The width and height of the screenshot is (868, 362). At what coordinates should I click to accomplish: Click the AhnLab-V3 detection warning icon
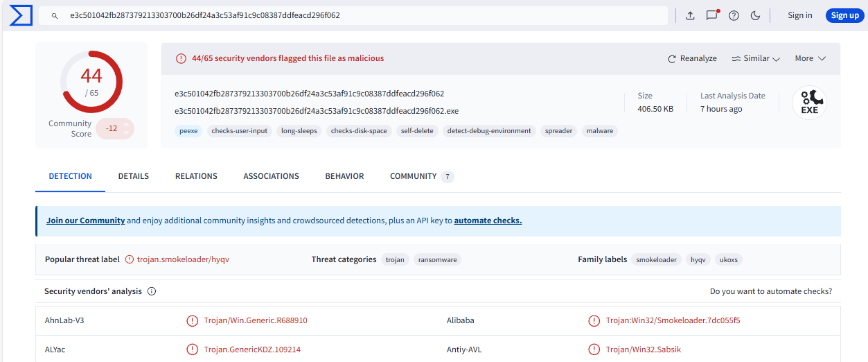tap(192, 320)
